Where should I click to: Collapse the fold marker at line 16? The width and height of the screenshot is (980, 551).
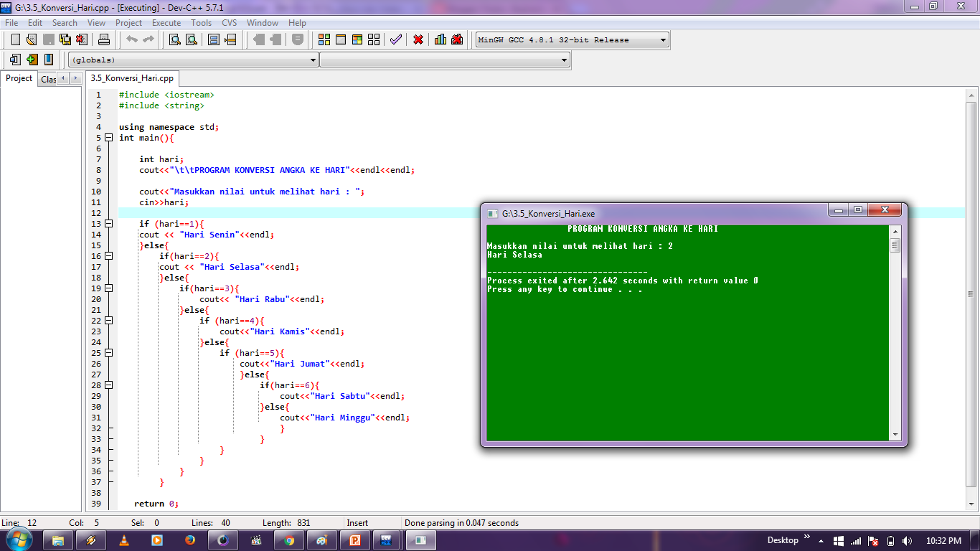pos(108,256)
